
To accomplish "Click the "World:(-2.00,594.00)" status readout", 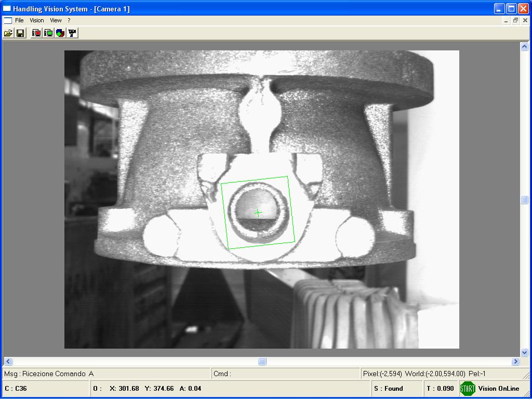I will pos(435,374).
